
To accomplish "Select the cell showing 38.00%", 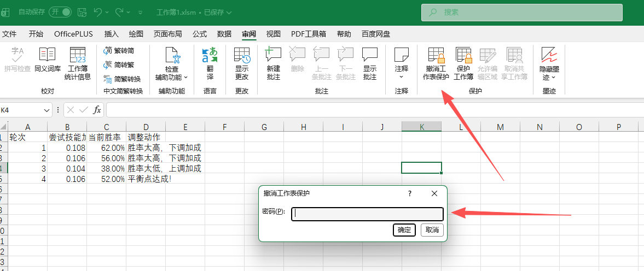I will click(106, 168).
